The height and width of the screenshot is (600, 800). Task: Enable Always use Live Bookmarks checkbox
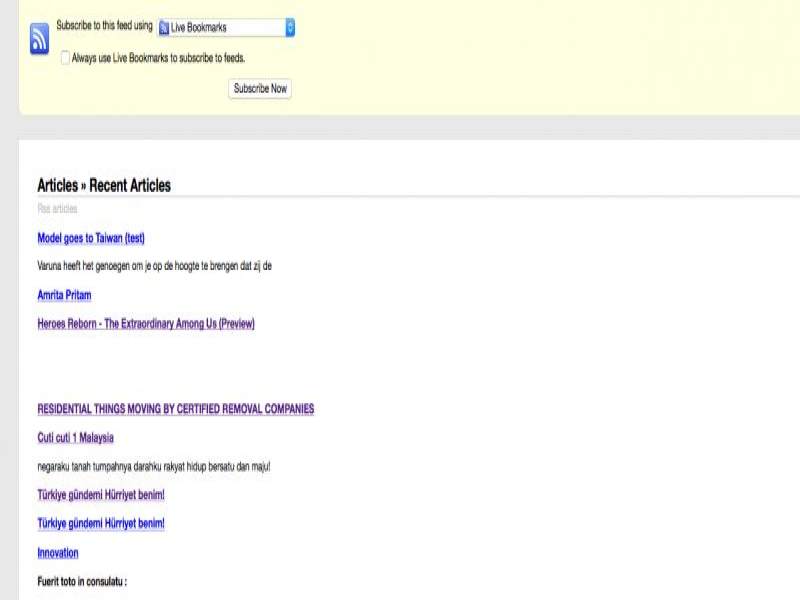click(x=65, y=58)
